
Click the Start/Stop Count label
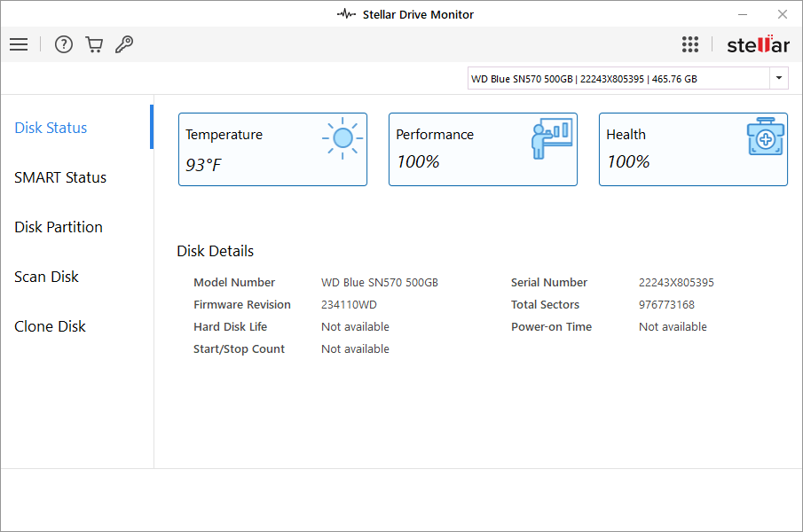click(239, 348)
